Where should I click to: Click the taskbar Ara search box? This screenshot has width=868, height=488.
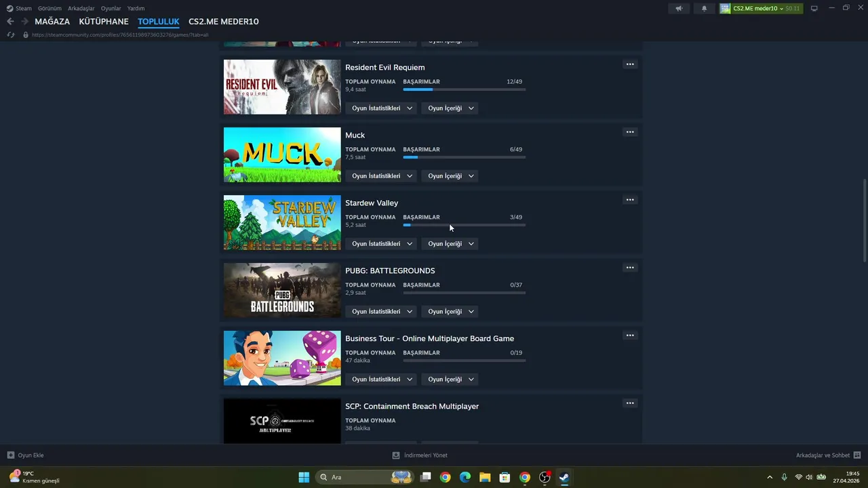[365, 477]
